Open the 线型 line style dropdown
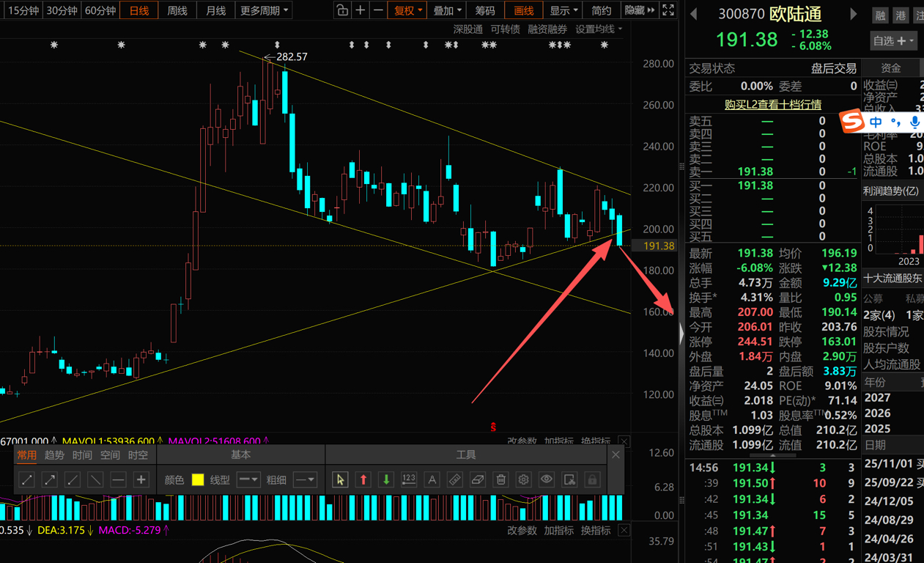Screen dimensions: 924x563 point(248,480)
